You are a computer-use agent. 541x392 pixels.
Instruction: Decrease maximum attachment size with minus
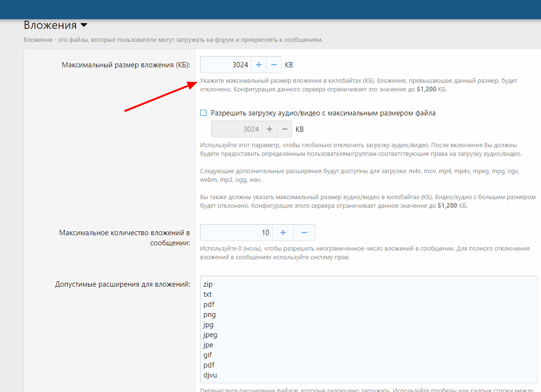click(274, 65)
